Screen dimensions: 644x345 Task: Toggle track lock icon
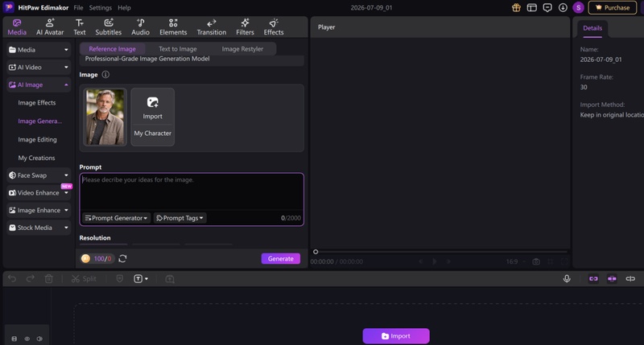tap(14, 339)
